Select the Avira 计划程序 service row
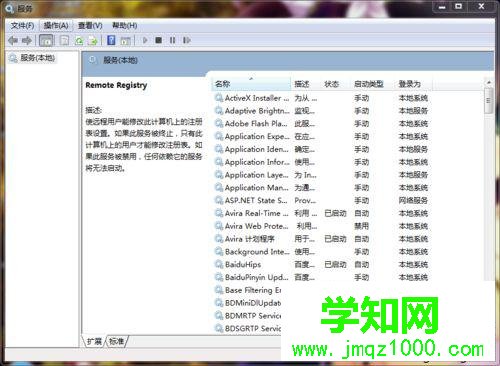Viewport: 500px width, 366px height. 322,239
